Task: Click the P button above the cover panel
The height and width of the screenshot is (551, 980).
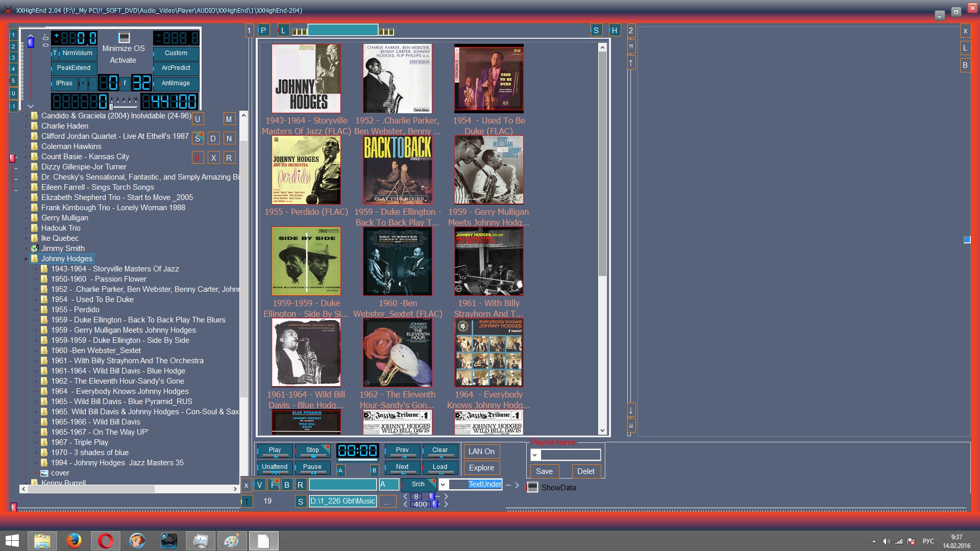Action: tap(263, 31)
